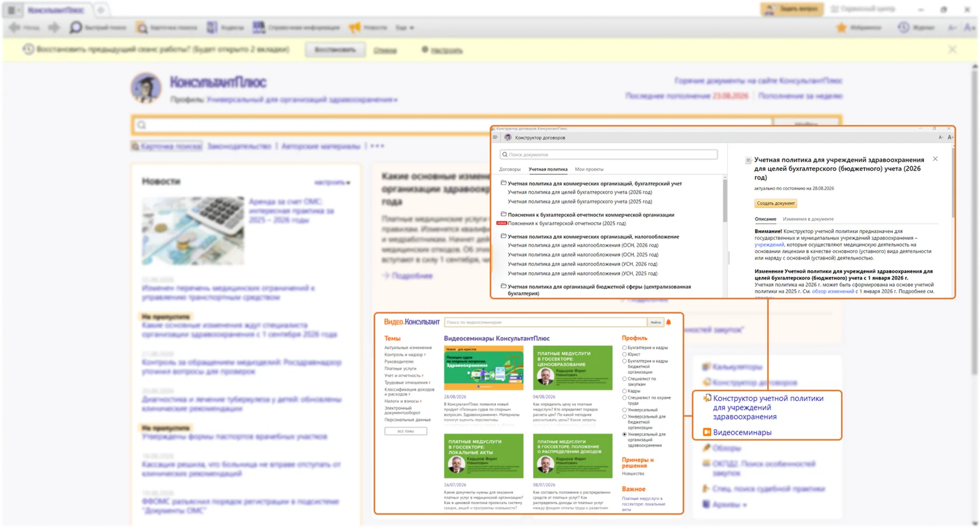Select Универсальный для бюджетной организации profile
The width and height of the screenshot is (980, 528).
(x=624, y=417)
